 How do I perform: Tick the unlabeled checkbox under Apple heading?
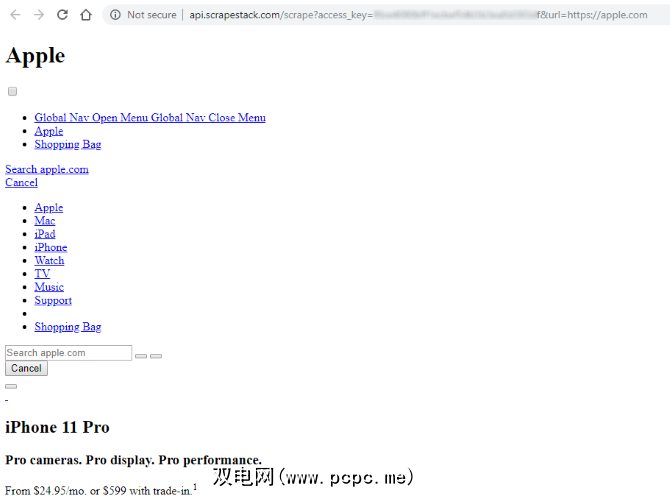coord(12,91)
